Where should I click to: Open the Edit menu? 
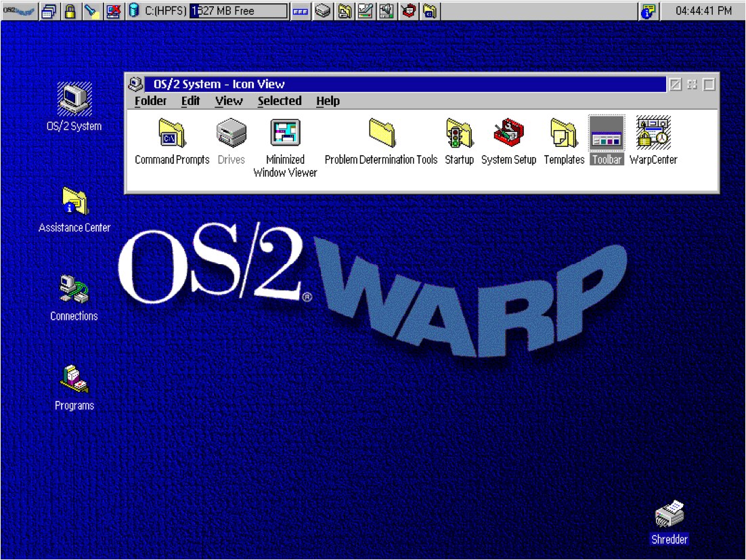tap(190, 101)
